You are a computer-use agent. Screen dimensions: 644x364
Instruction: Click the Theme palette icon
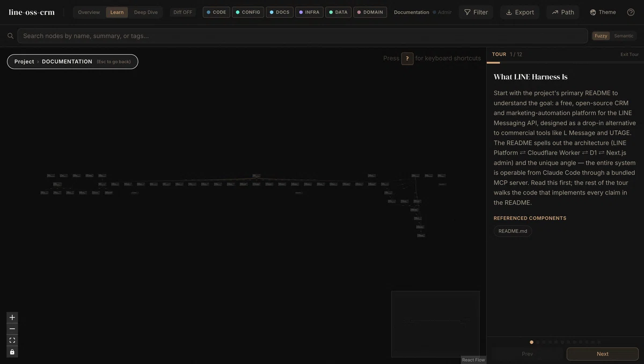(593, 12)
